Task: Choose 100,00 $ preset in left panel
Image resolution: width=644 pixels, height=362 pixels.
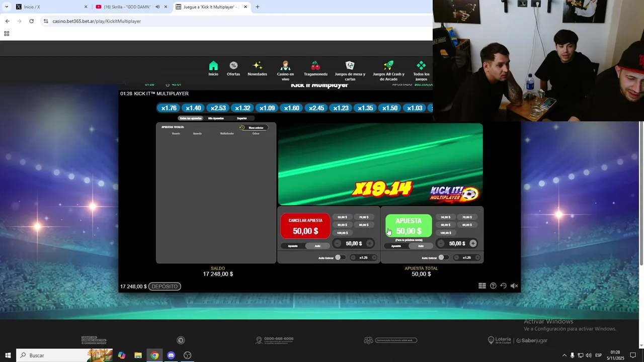Action: tap(342, 233)
